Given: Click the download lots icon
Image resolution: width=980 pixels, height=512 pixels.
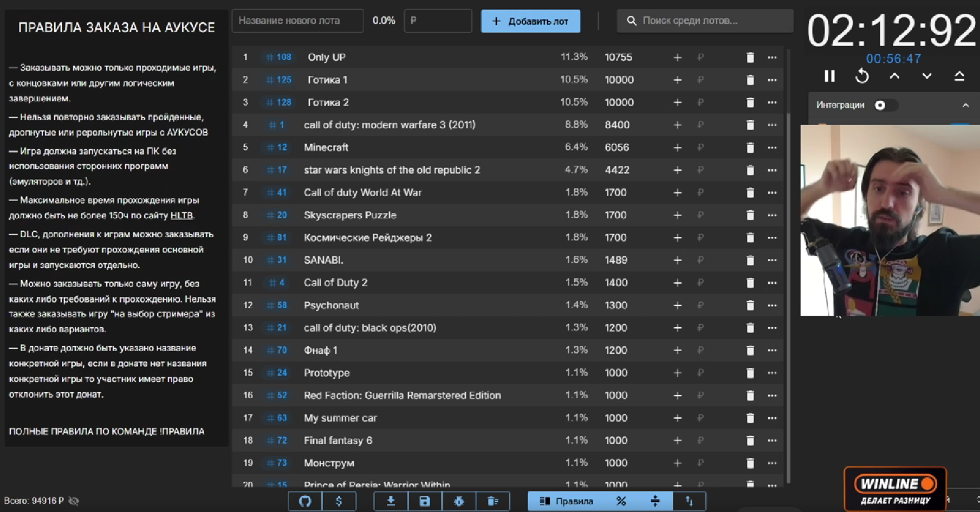Looking at the screenshot, I should coord(391,501).
